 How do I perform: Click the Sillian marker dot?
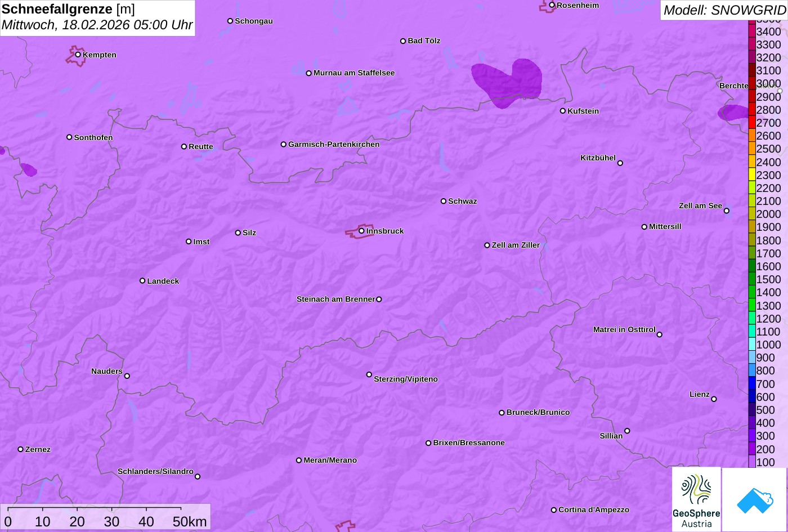[x=627, y=431]
